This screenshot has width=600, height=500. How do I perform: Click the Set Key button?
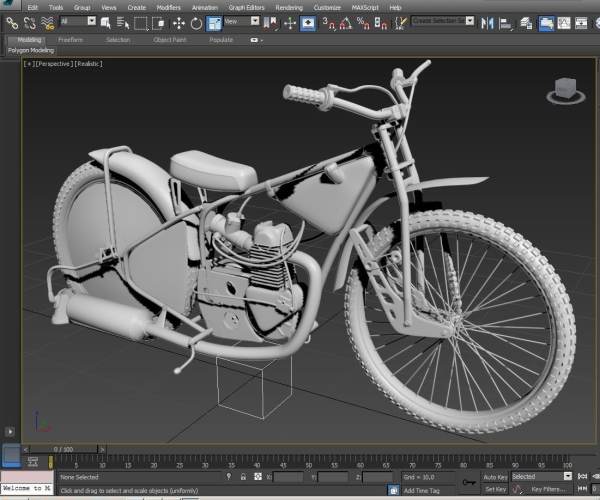495,489
